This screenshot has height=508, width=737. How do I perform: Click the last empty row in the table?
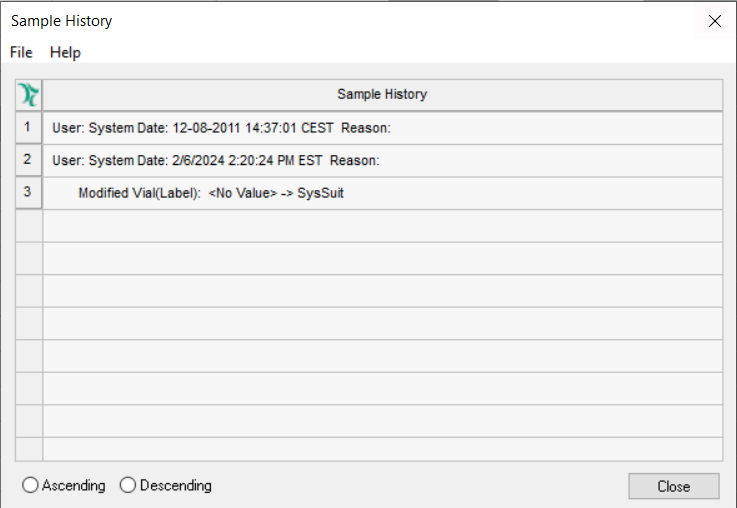pos(382,449)
